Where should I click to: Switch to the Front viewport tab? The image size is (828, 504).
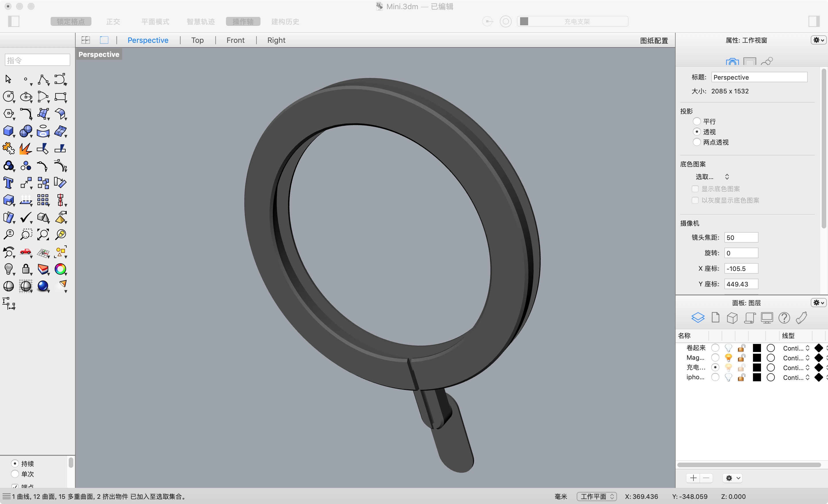pos(235,40)
